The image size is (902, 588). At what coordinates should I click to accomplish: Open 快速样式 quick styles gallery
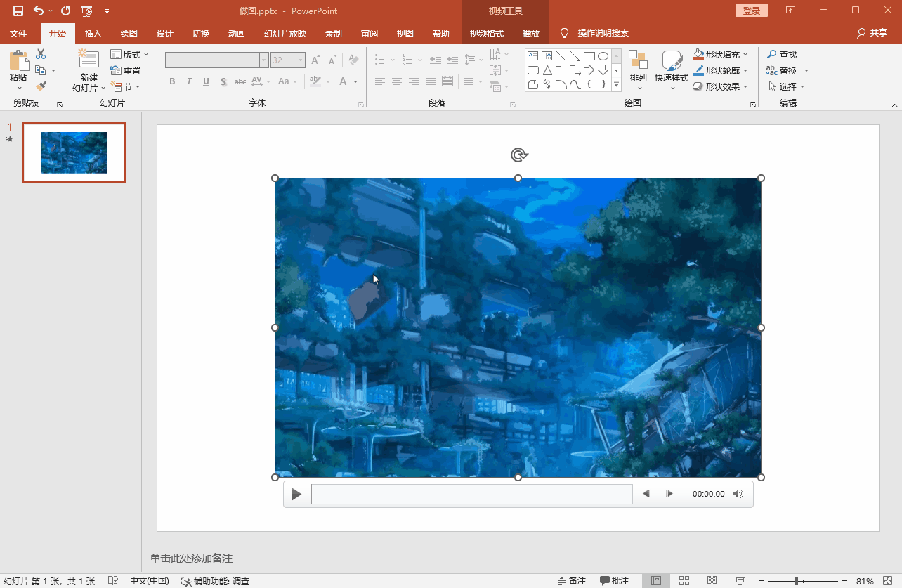coord(672,70)
